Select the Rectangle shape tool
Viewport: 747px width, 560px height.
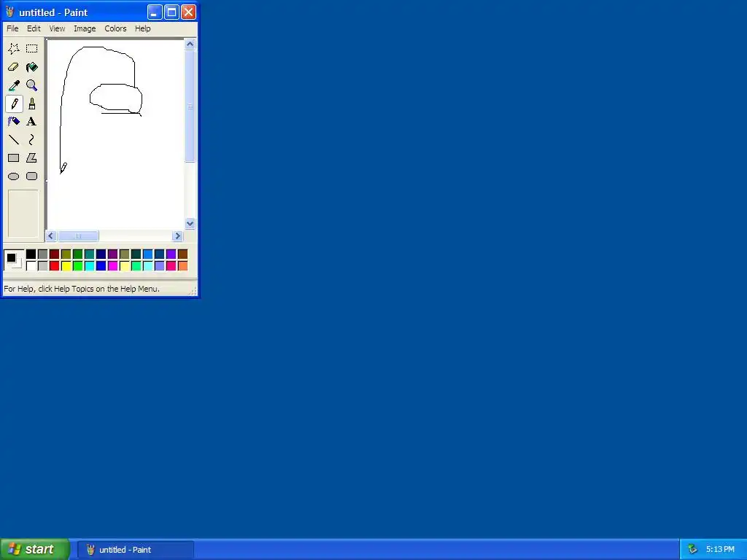[13, 157]
